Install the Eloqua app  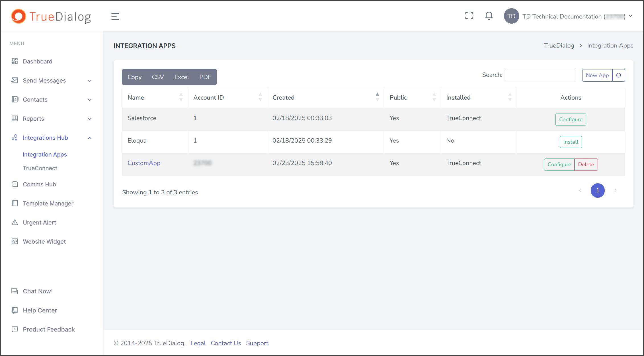click(571, 142)
